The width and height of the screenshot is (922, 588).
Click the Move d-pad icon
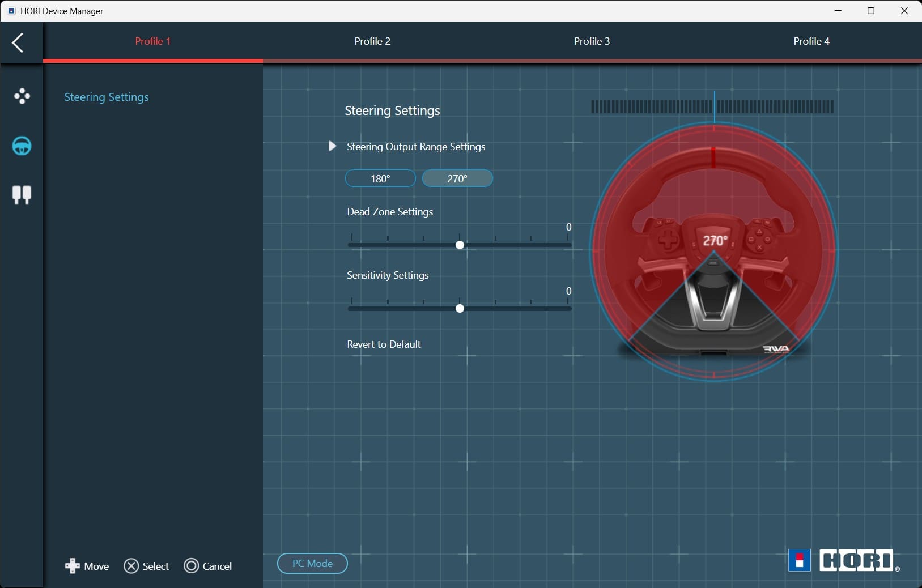click(x=72, y=566)
